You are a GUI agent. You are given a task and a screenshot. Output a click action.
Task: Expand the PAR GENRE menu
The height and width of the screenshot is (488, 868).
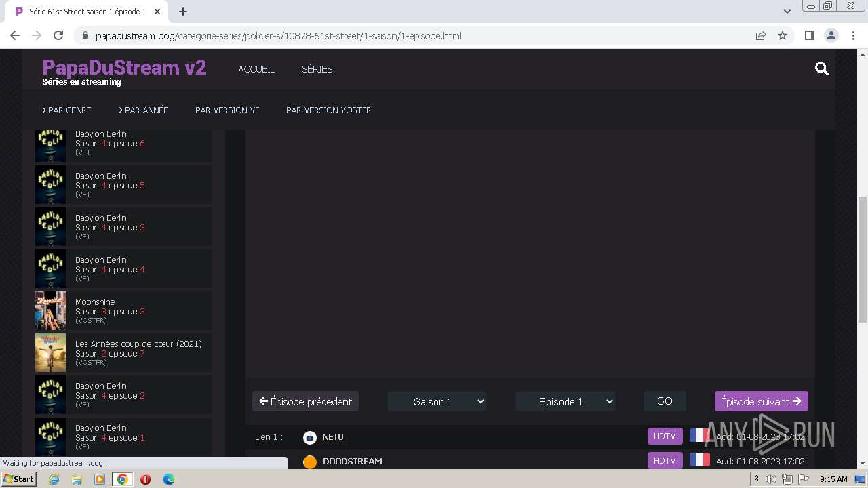[66, 110]
